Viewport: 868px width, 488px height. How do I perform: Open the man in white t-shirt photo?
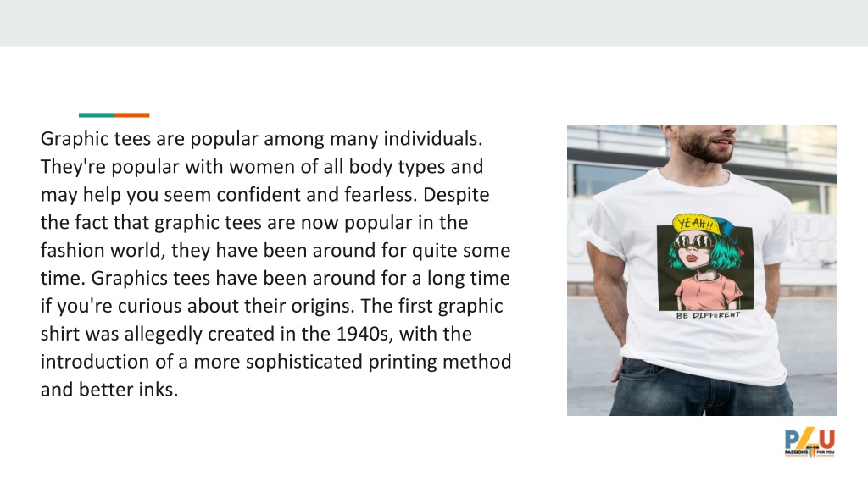(701, 270)
